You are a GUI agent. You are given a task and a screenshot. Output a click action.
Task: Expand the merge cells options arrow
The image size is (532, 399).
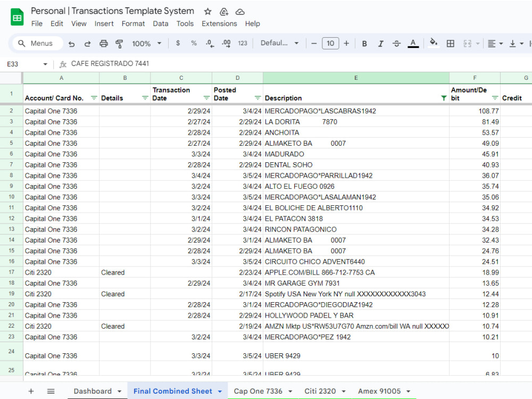(478, 44)
